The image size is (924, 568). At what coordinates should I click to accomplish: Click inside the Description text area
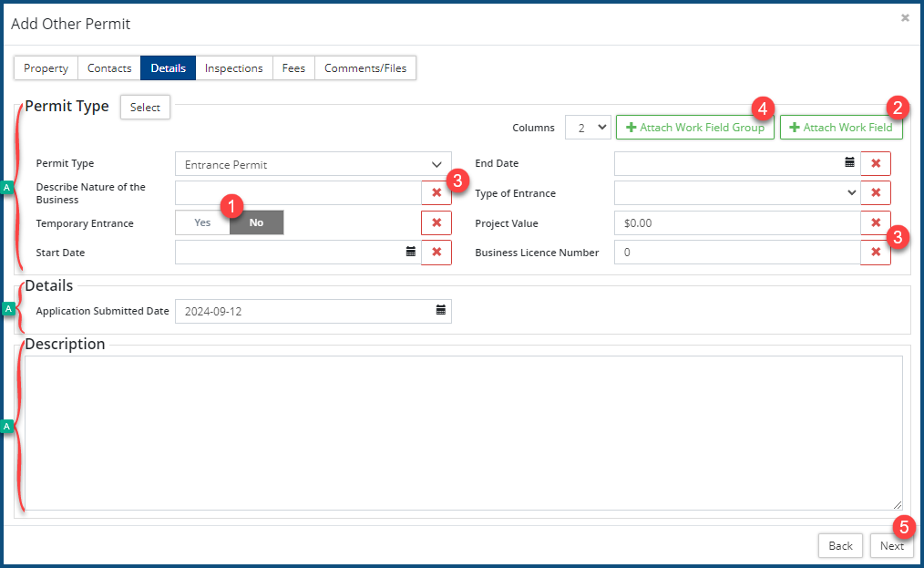(x=463, y=433)
